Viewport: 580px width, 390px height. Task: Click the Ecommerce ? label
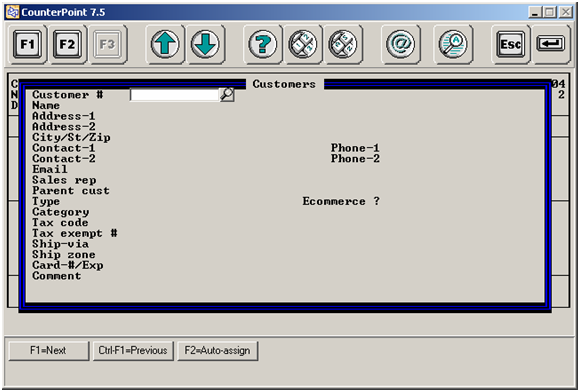[341, 201]
